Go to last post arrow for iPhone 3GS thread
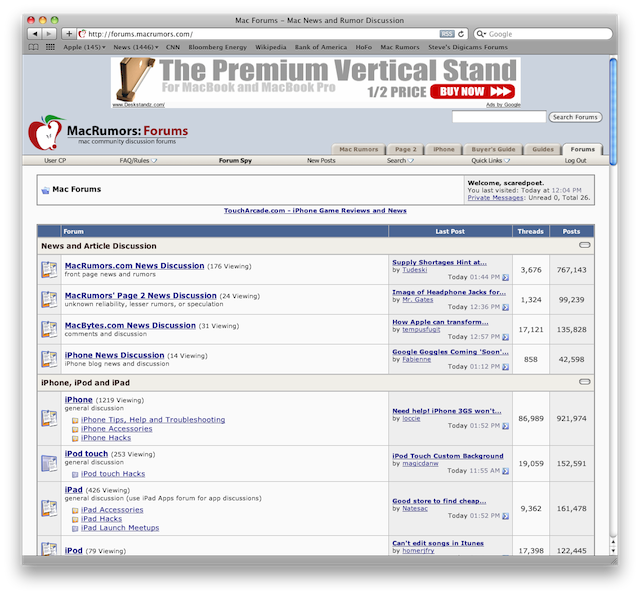The height and width of the screenshot is (591, 640). pos(505,426)
